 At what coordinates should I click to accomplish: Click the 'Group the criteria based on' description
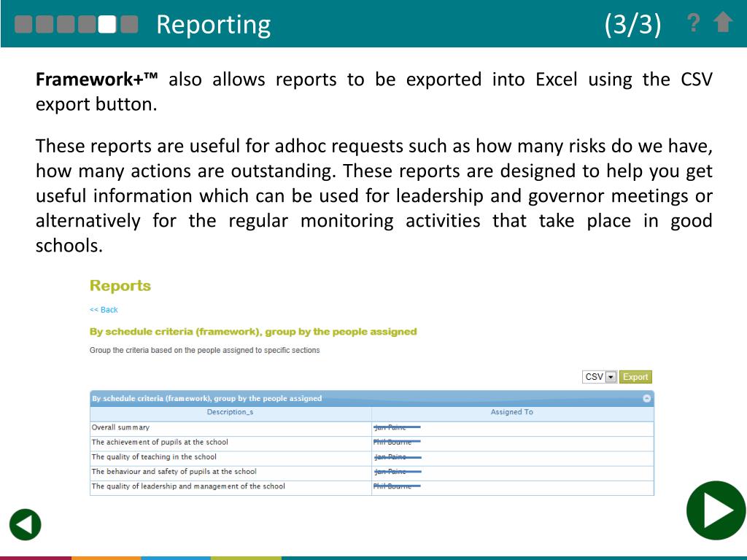[204, 350]
